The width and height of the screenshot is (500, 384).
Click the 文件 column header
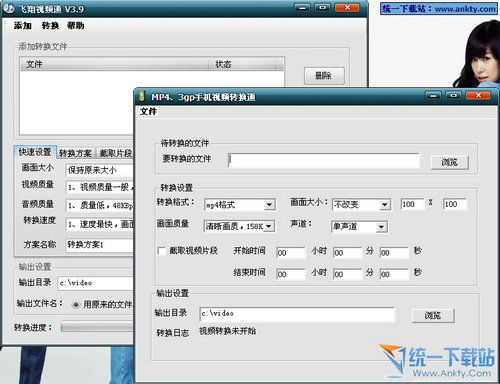coord(114,64)
